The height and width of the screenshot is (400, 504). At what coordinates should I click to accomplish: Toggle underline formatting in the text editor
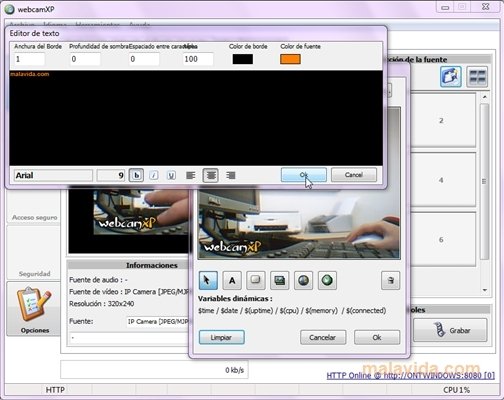[x=171, y=175]
